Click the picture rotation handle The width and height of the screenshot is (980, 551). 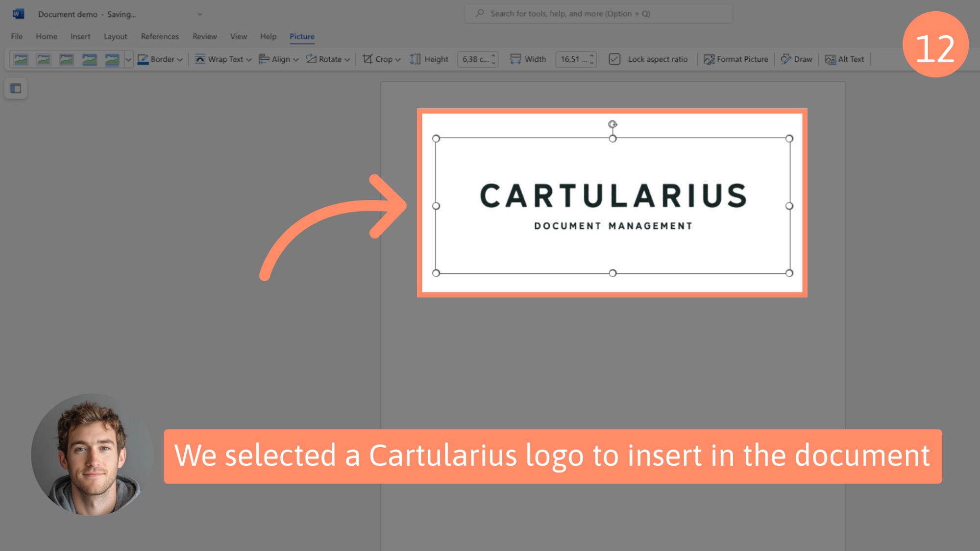click(x=612, y=124)
